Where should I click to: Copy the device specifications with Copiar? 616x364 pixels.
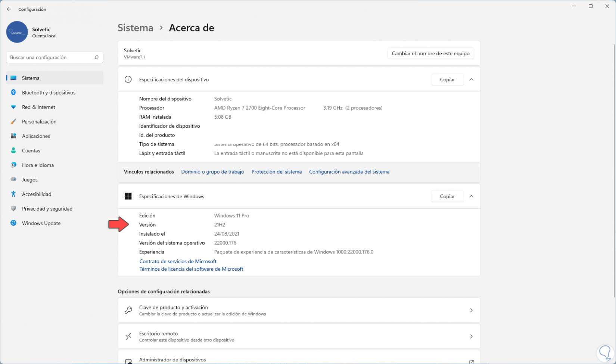[447, 80]
